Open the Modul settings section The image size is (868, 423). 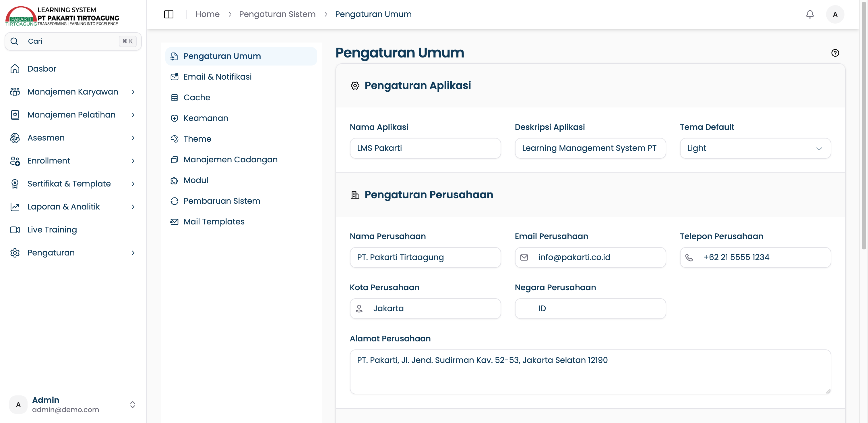241,180
